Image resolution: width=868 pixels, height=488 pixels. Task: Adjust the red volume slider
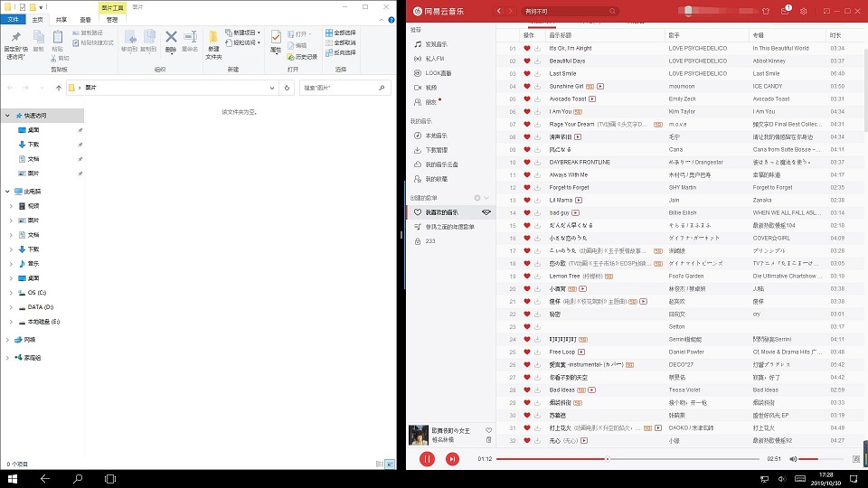point(819,459)
